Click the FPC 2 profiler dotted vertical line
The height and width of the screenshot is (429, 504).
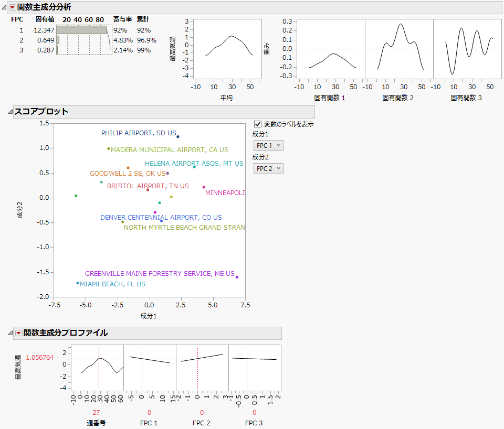coord(198,368)
